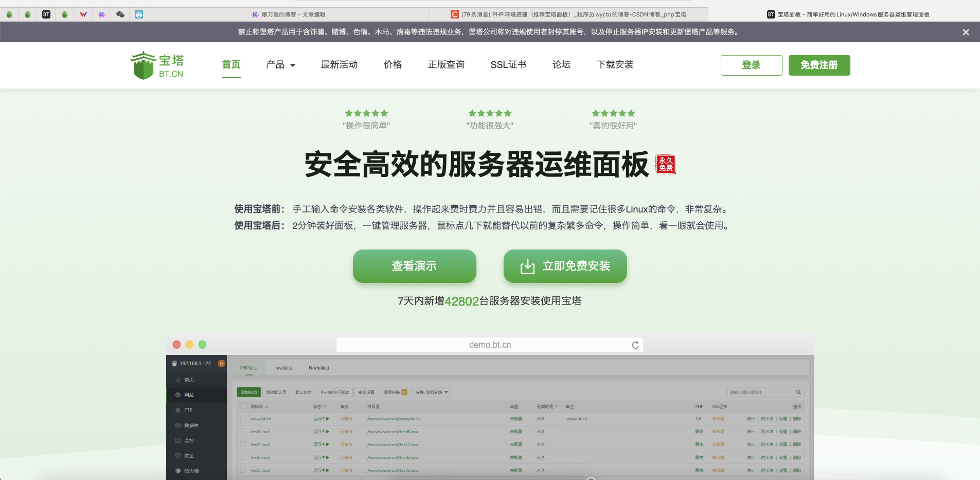Click the 安全设置 button in demo
The height and width of the screenshot is (480, 980).
click(366, 392)
